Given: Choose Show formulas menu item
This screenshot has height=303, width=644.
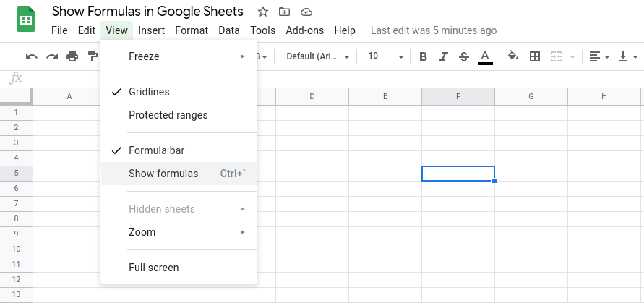Looking at the screenshot, I should (179, 174).
